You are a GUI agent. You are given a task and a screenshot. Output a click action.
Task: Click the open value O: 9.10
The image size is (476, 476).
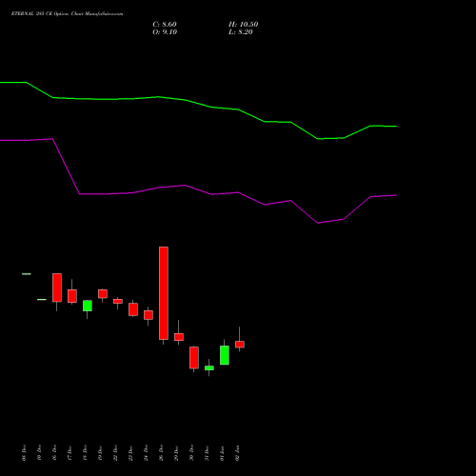165,32
